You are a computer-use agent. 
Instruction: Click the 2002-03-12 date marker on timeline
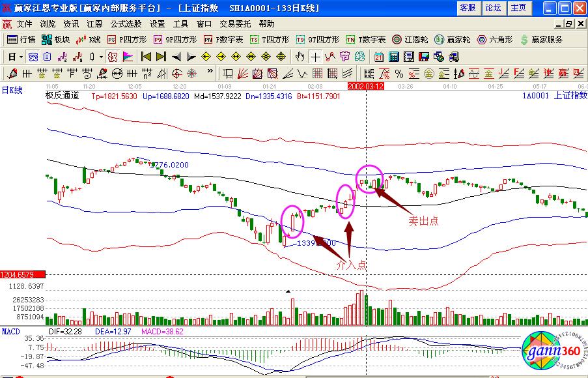(x=365, y=85)
